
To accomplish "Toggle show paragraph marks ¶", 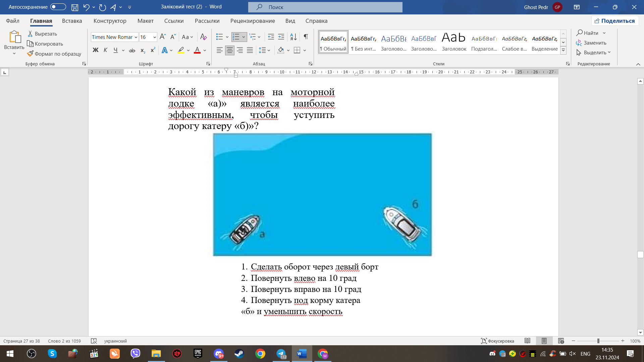I will pyautogui.click(x=306, y=37).
